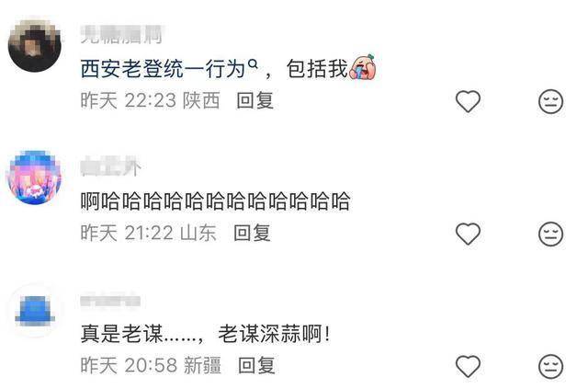Like the 老谋深蒜 comment
This screenshot has width=588, height=389.
pos(468,366)
